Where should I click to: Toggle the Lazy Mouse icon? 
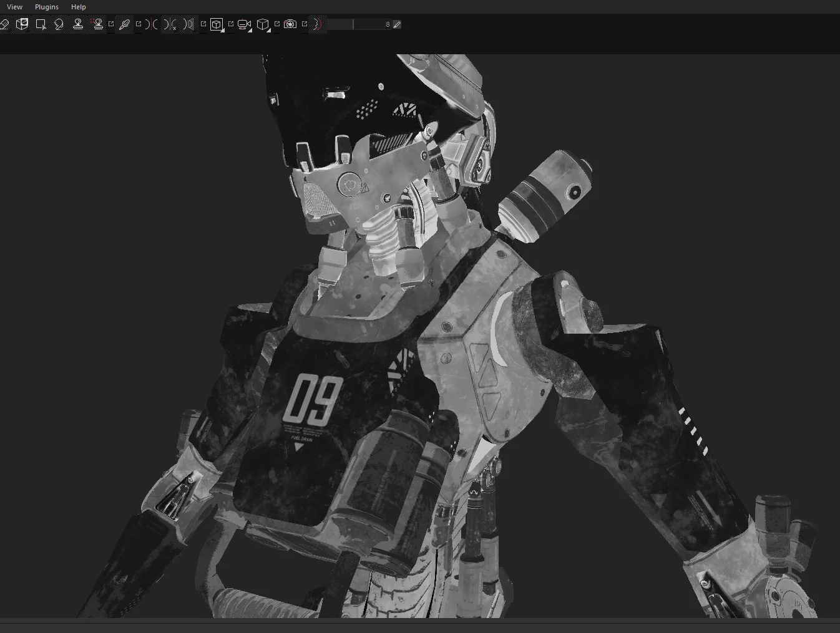pos(317,24)
